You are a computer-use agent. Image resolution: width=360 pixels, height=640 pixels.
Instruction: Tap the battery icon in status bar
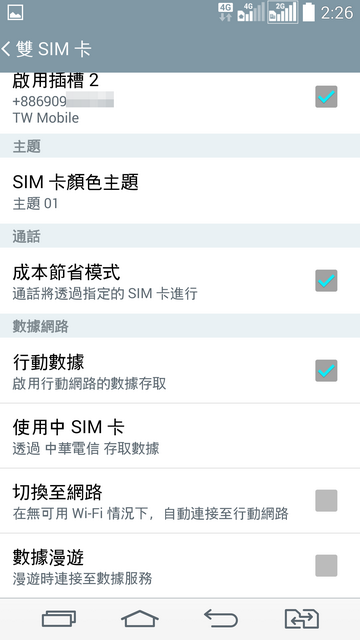coord(309,12)
